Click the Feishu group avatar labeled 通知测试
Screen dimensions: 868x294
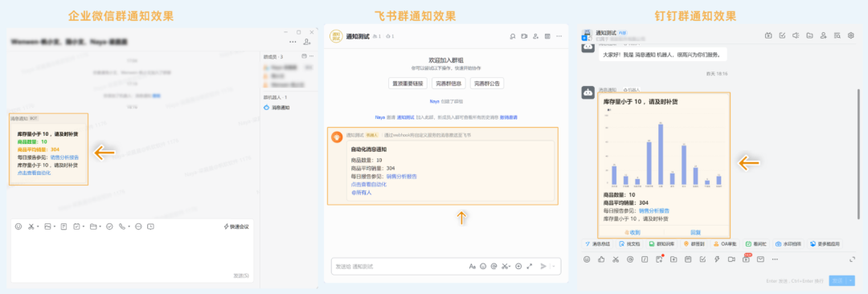[x=335, y=36]
